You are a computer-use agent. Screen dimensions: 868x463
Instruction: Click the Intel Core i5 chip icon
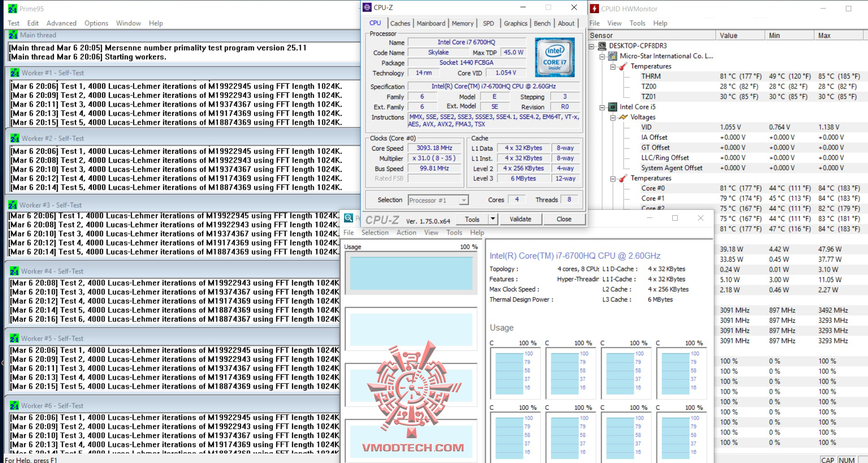(613, 107)
